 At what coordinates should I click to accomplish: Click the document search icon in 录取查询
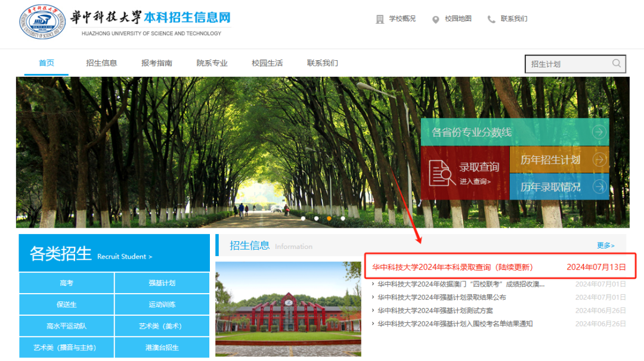click(x=441, y=173)
